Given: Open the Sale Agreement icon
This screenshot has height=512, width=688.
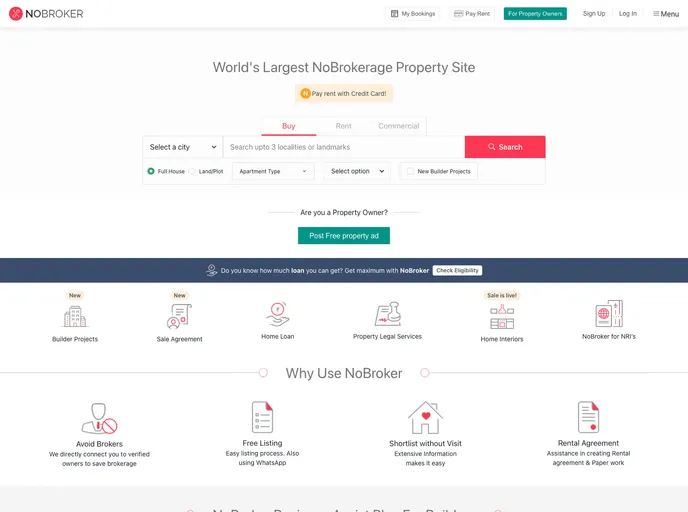Looking at the screenshot, I should 179,316.
